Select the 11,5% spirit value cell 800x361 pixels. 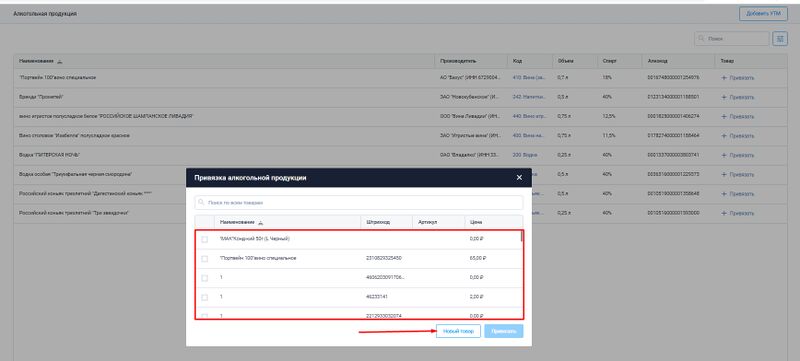608,136
